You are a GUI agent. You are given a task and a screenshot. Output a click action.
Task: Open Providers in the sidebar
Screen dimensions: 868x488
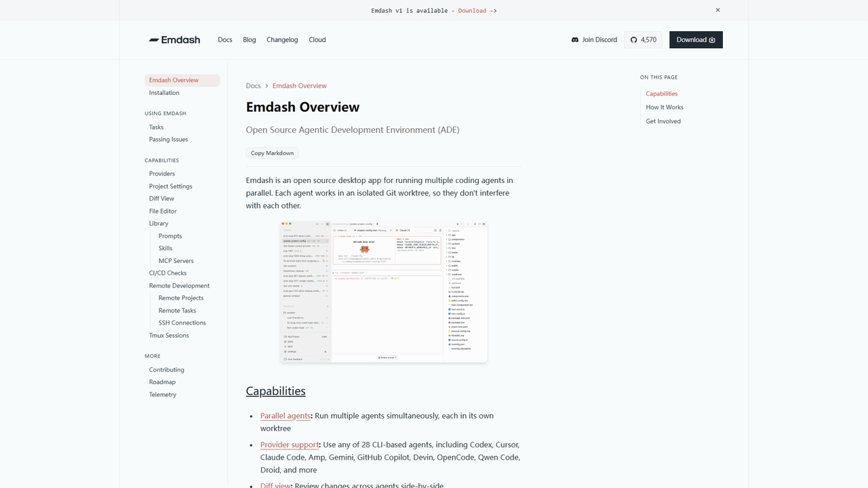[x=162, y=174]
